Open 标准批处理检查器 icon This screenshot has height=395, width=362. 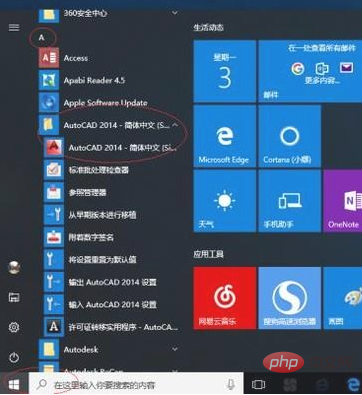tap(54, 170)
